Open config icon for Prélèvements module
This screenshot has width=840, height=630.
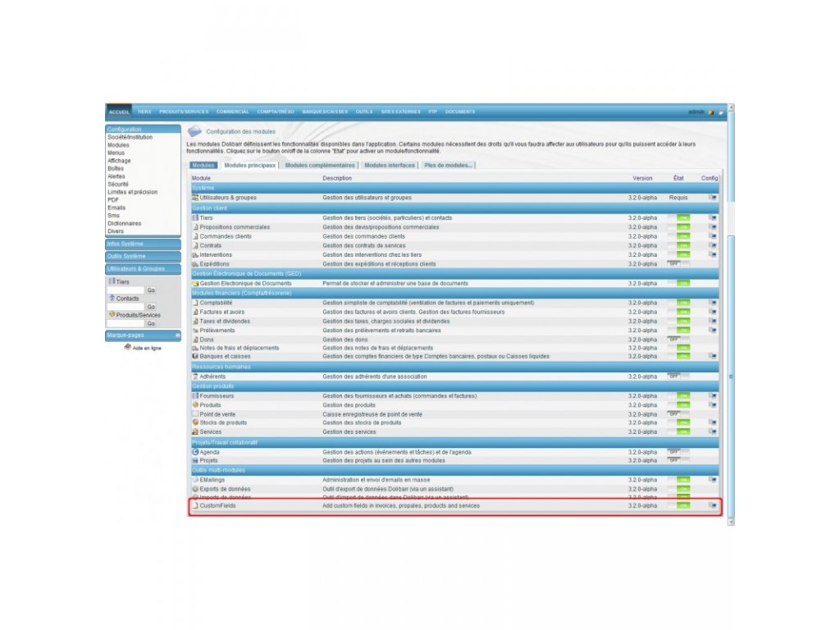coord(713,330)
